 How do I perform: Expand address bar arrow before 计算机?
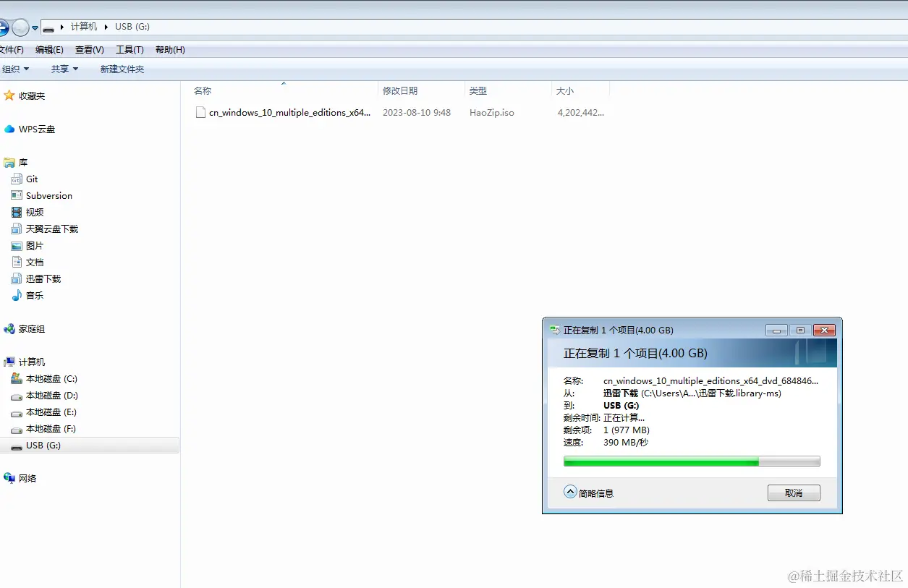[x=62, y=27]
